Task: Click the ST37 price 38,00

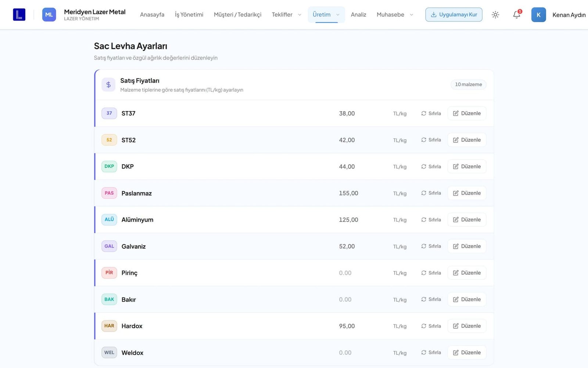Action: click(x=347, y=113)
